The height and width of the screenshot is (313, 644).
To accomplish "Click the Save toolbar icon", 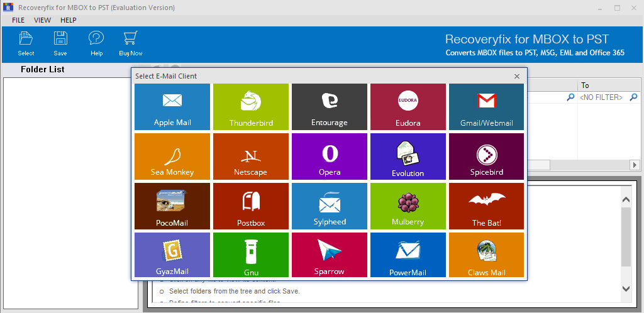I will (60, 43).
